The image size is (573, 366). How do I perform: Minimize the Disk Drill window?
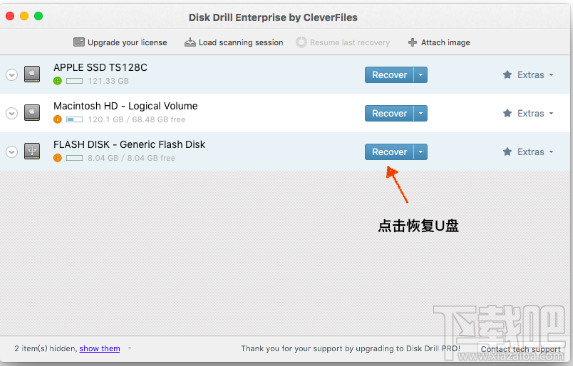tap(24, 16)
